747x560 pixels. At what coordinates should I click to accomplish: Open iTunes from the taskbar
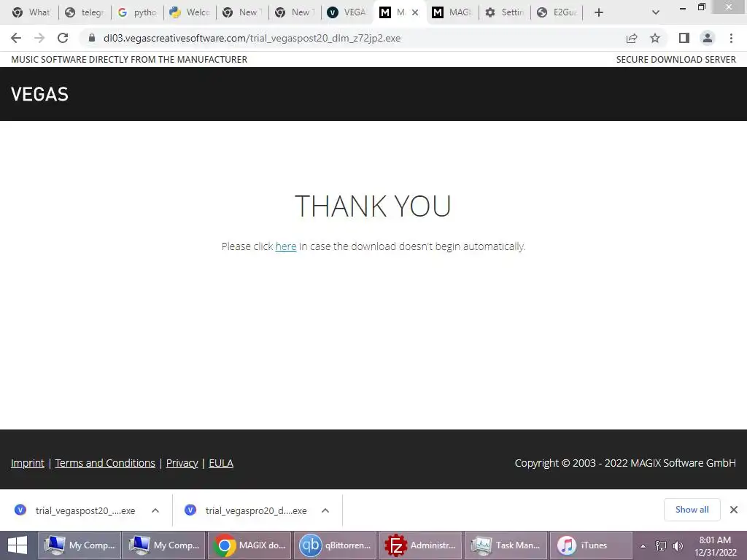click(591, 545)
